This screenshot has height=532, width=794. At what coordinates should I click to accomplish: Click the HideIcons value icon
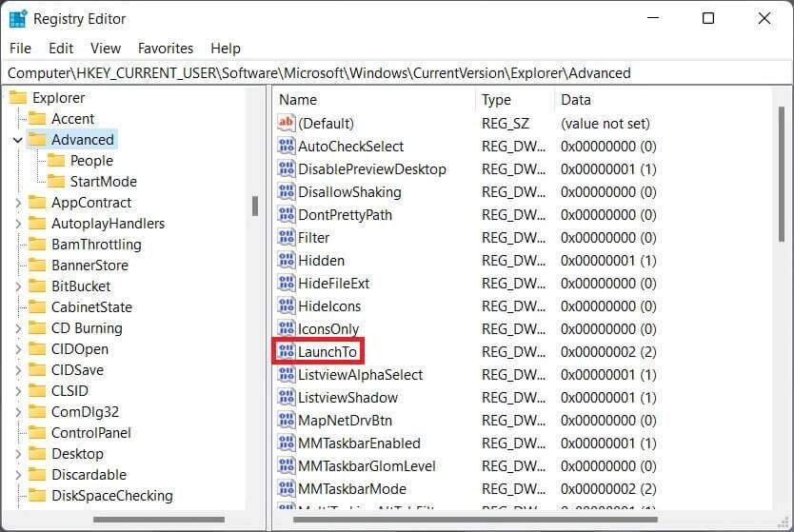(x=287, y=305)
